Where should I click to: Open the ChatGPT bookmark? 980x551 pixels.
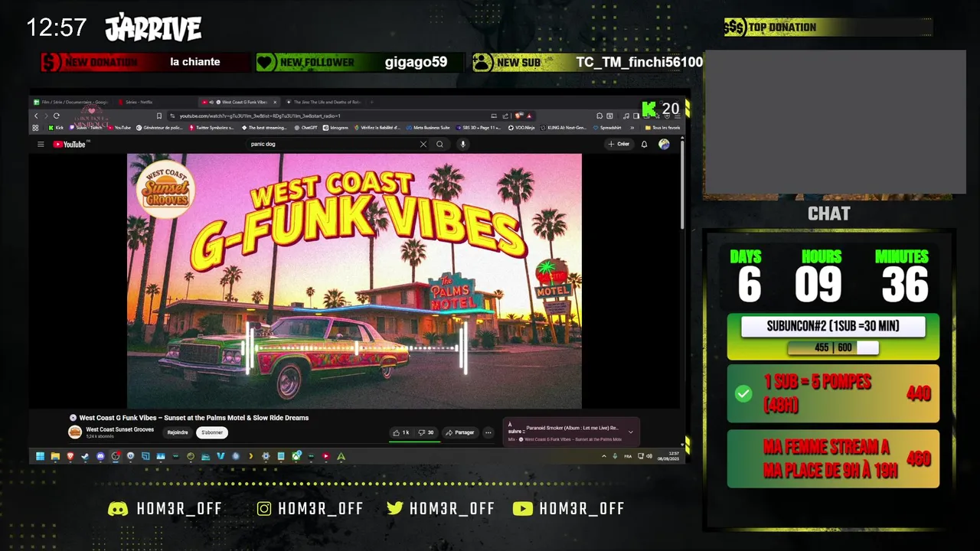tap(305, 128)
